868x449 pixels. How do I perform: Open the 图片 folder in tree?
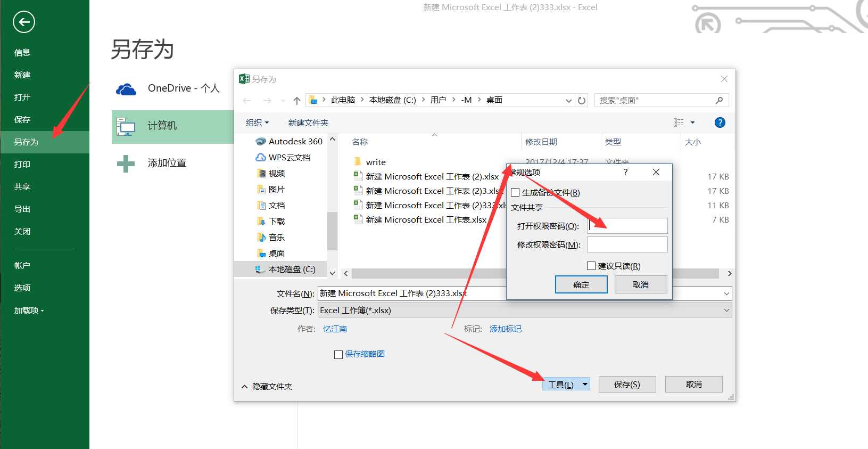tap(271, 189)
